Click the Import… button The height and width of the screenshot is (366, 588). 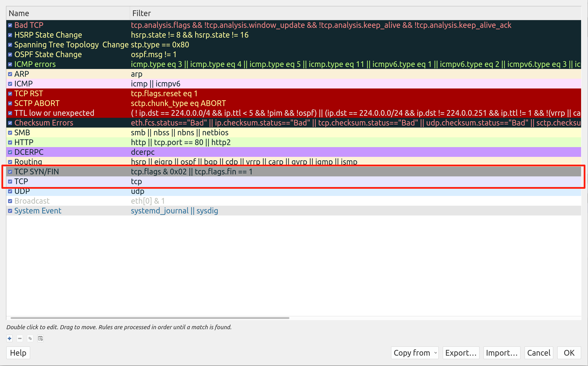[502, 353]
